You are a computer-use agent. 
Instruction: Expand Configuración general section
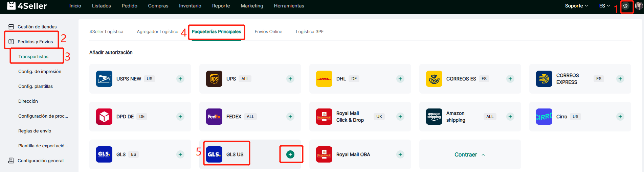tap(41, 161)
